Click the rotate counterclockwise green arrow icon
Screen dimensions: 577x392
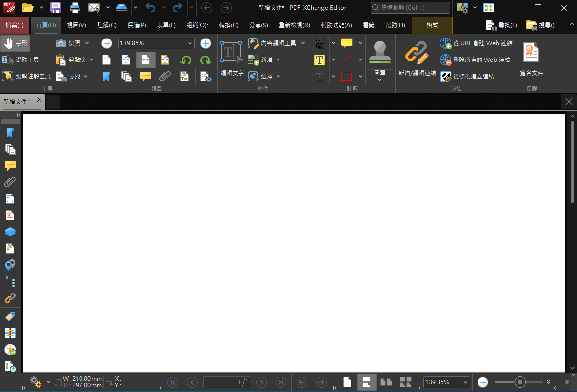click(186, 60)
